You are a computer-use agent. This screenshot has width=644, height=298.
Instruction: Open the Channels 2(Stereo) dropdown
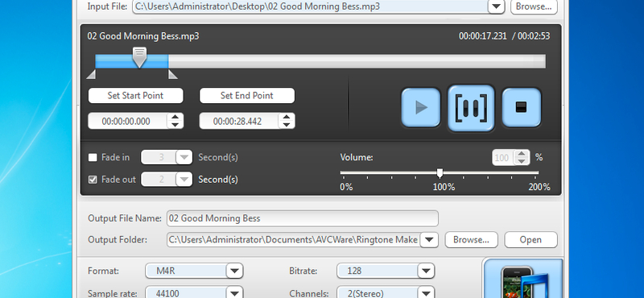tap(426, 293)
